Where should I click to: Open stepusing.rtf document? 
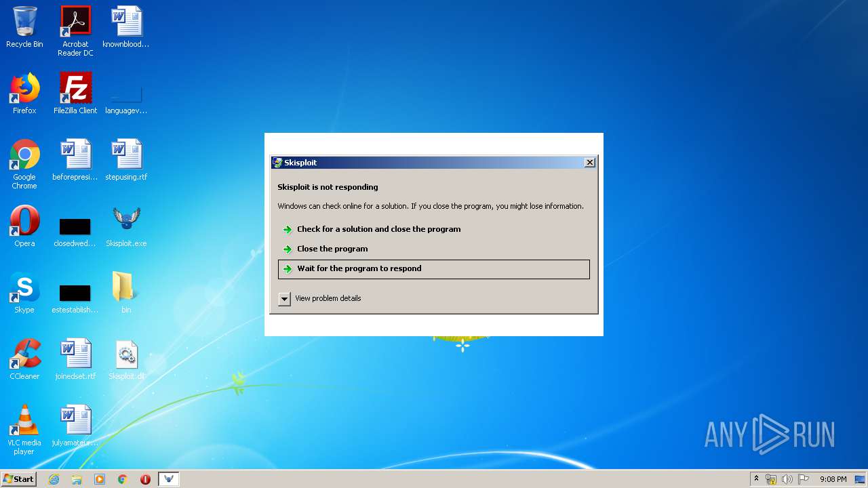tap(126, 160)
